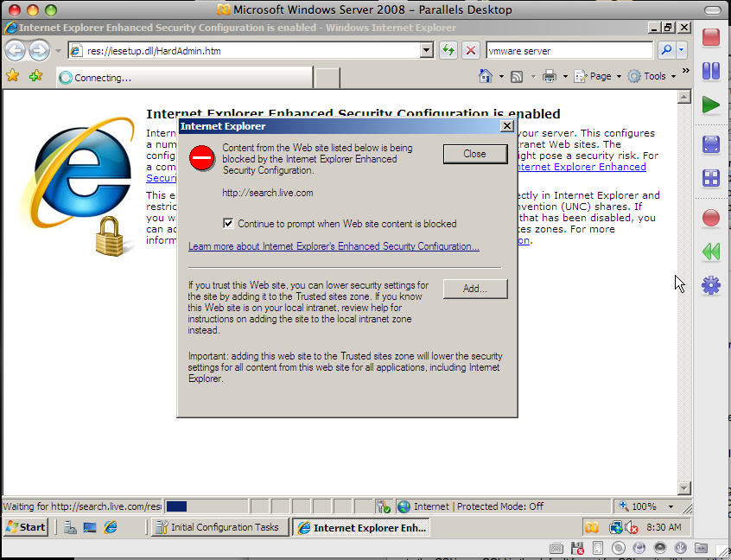This screenshot has width=731, height=560.
Task: Switch Parallels to Full Screen mode
Action: (x=711, y=144)
